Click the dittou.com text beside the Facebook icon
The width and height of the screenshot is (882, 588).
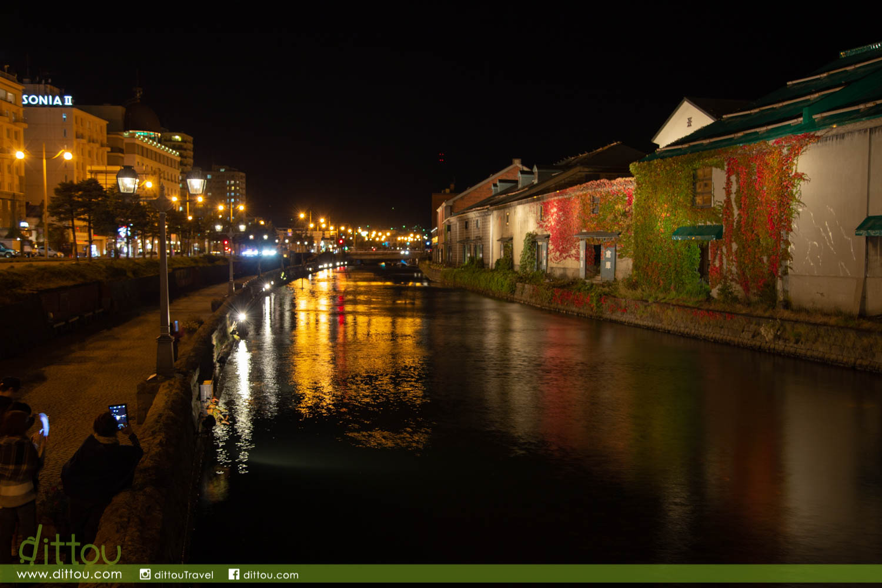[x=271, y=574]
